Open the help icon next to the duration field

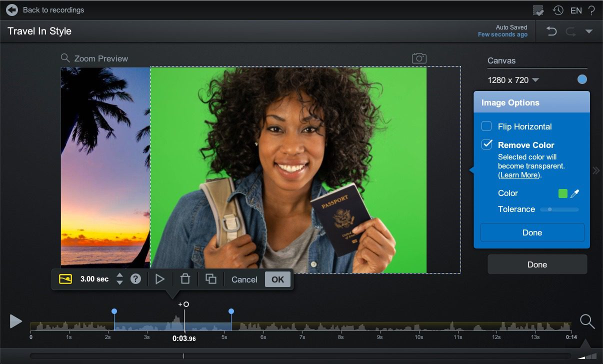click(x=135, y=279)
